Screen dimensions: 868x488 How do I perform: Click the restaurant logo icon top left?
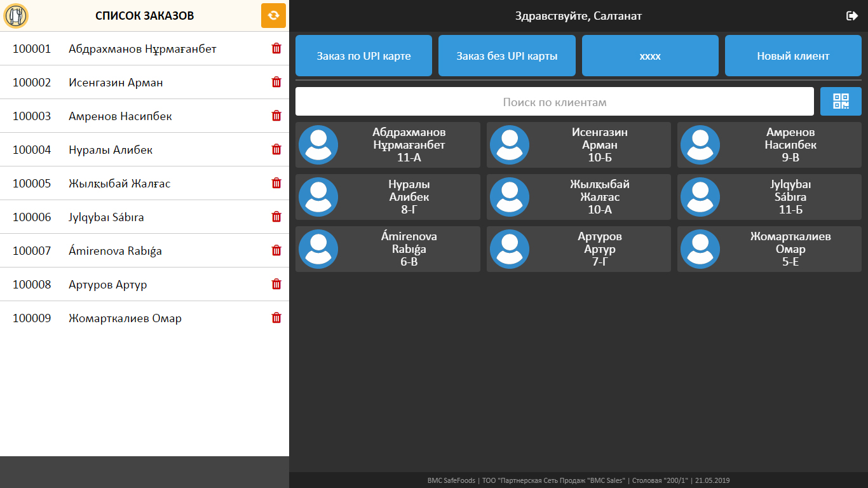(x=16, y=16)
